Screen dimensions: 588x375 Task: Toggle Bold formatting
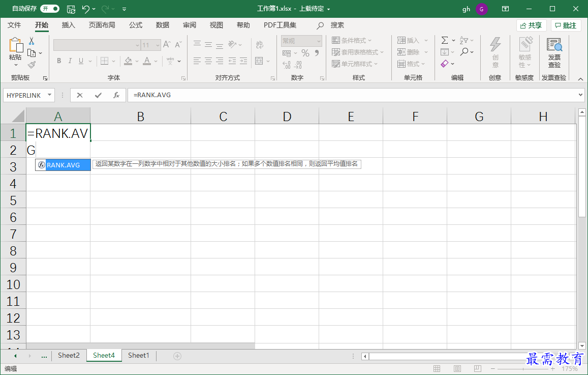[59, 61]
